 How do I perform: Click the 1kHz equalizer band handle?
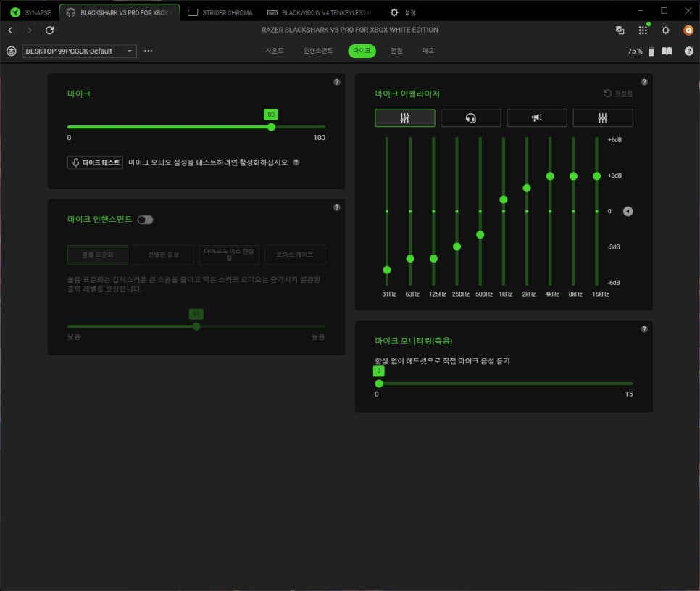pos(504,199)
